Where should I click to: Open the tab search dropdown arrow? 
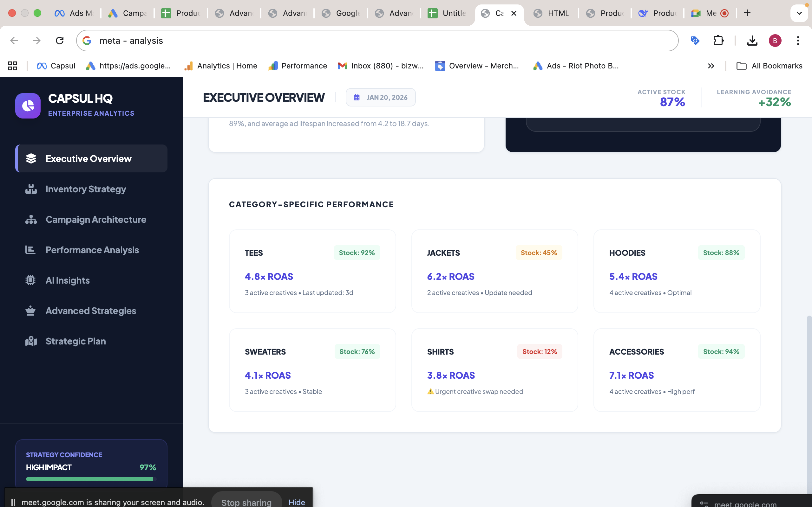799,13
